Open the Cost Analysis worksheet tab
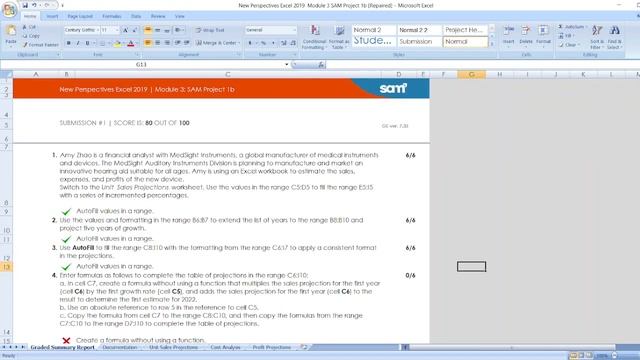 coord(225,347)
